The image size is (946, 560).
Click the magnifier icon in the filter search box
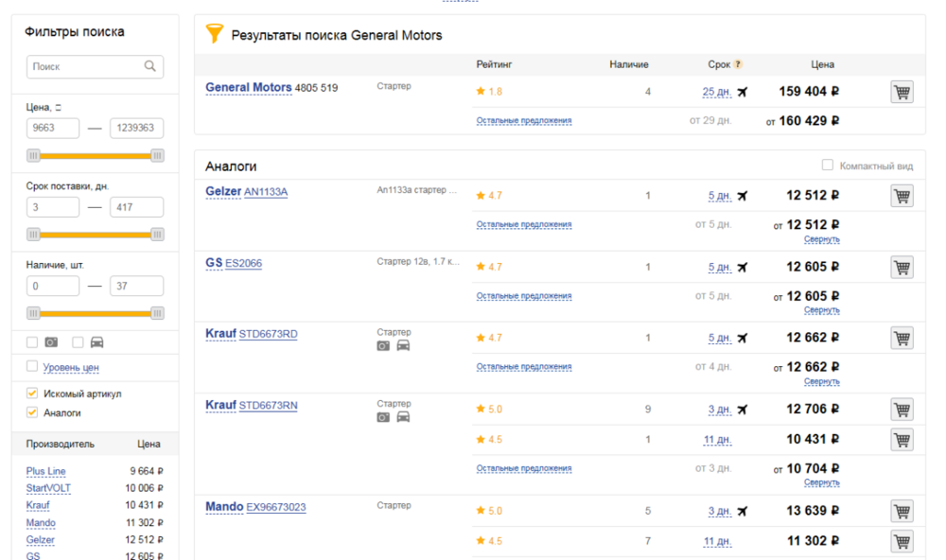point(149,66)
